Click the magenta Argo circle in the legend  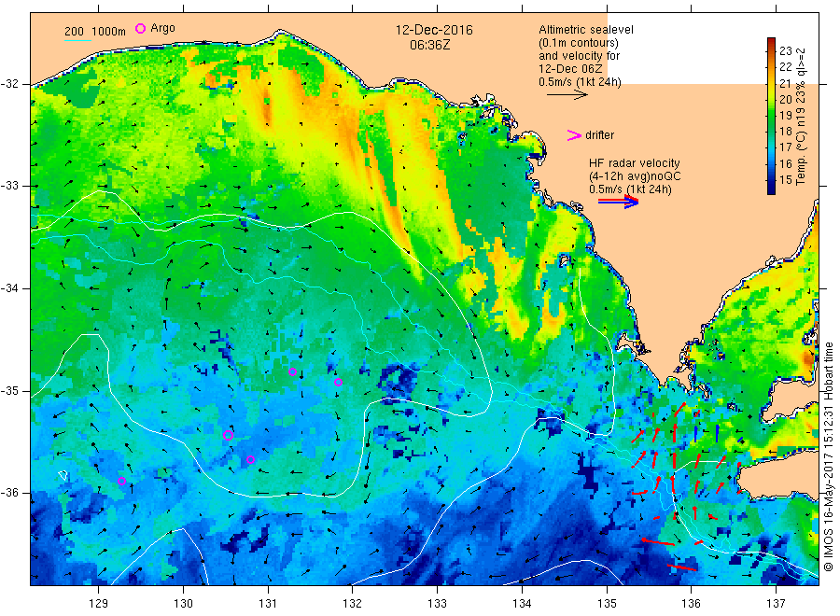click(x=140, y=28)
